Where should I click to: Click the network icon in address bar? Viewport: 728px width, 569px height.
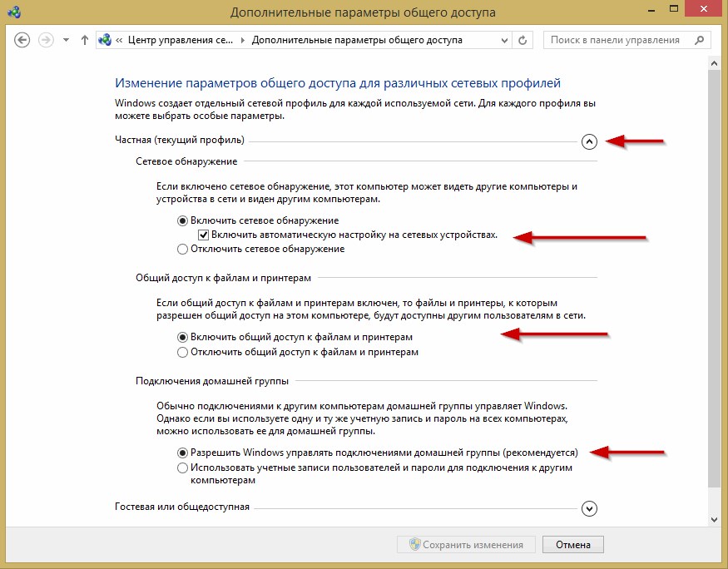tap(105, 40)
